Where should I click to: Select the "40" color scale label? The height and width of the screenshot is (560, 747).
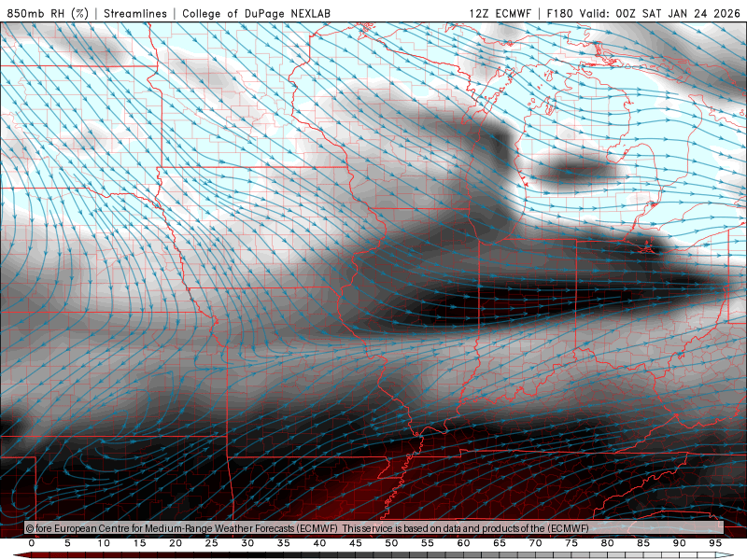319,543
